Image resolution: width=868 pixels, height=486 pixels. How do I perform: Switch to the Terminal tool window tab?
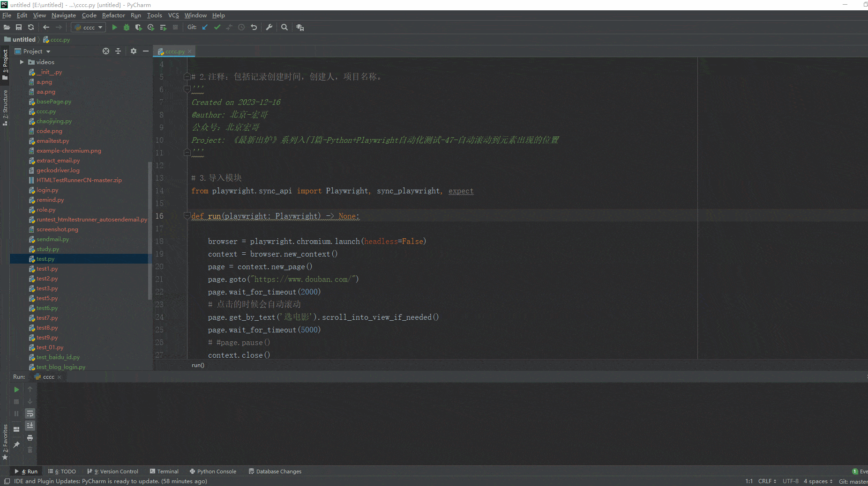pos(164,471)
